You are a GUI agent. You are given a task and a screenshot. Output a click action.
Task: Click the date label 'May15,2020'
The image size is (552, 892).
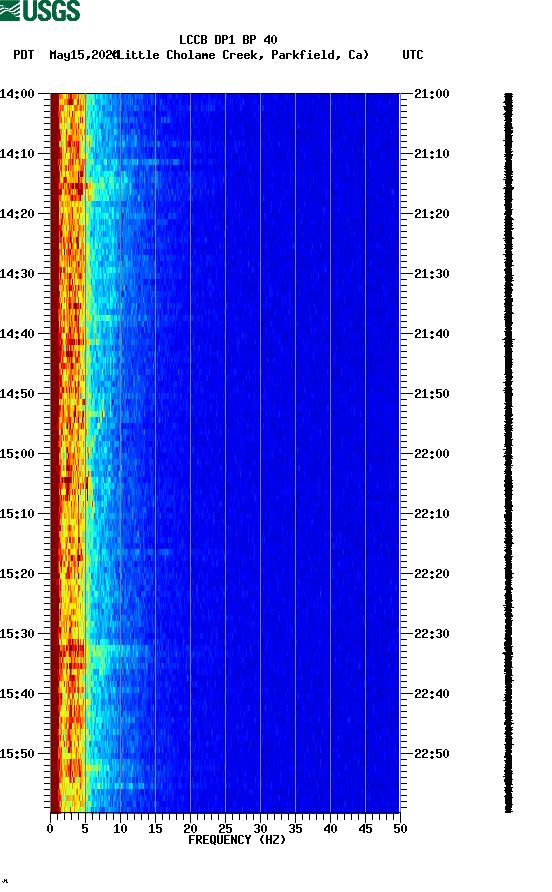point(83,55)
